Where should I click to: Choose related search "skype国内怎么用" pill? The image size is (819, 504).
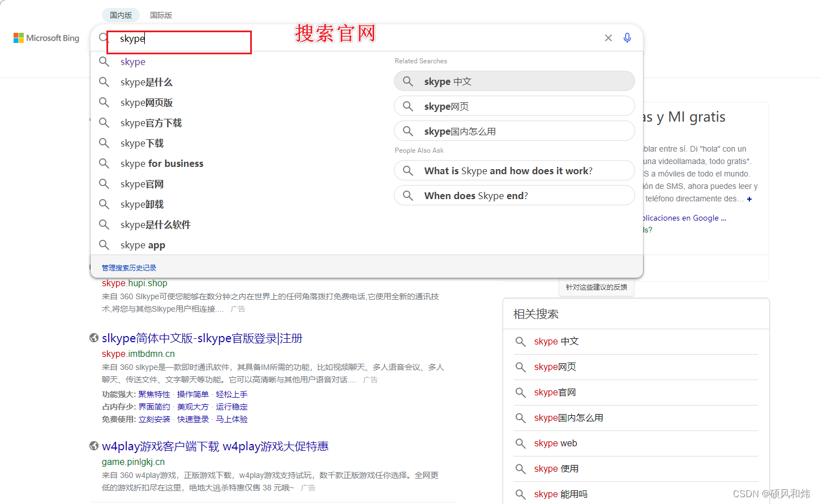pos(514,131)
